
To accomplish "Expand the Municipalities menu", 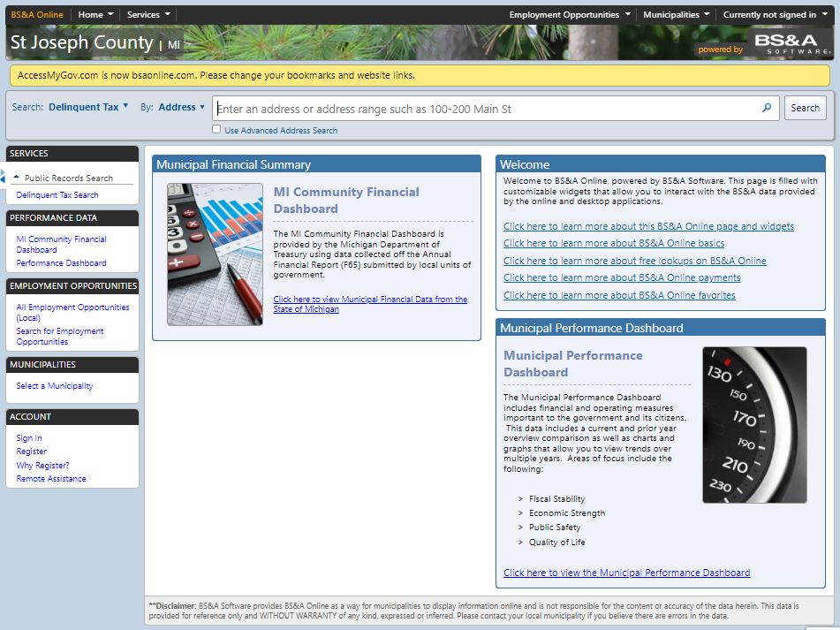I will (677, 15).
